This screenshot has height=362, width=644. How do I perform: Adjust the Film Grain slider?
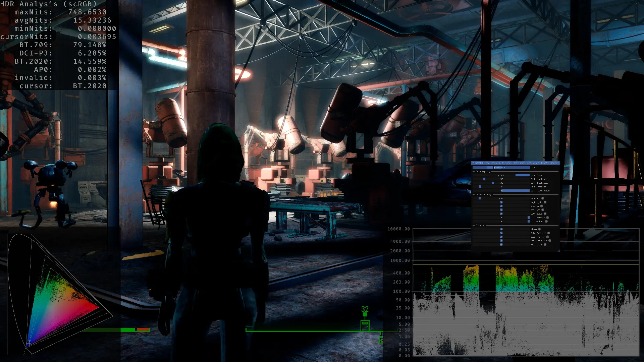click(501, 245)
